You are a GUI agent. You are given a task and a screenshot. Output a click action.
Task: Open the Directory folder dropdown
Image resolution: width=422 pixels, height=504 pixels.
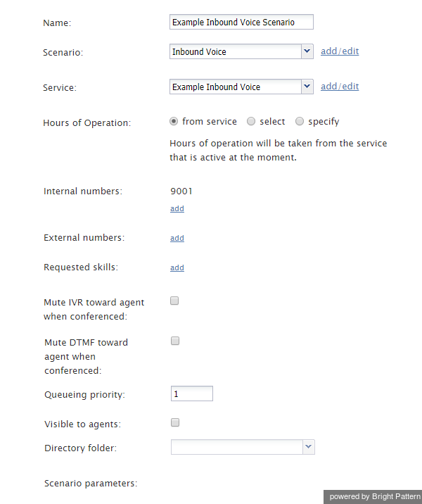(308, 447)
